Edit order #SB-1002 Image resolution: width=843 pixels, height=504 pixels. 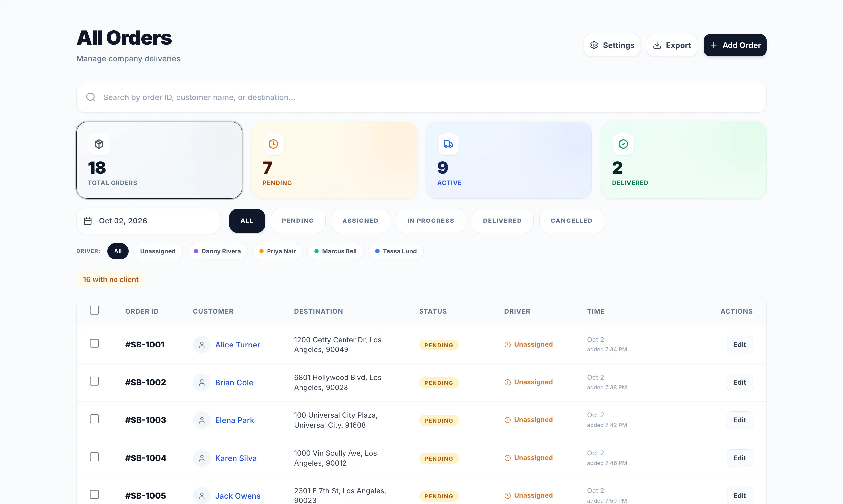tap(740, 382)
